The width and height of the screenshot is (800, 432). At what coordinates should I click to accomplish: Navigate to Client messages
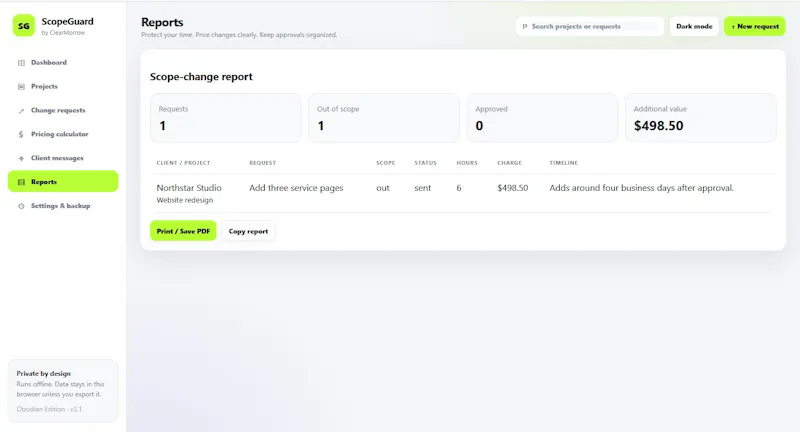point(63,158)
